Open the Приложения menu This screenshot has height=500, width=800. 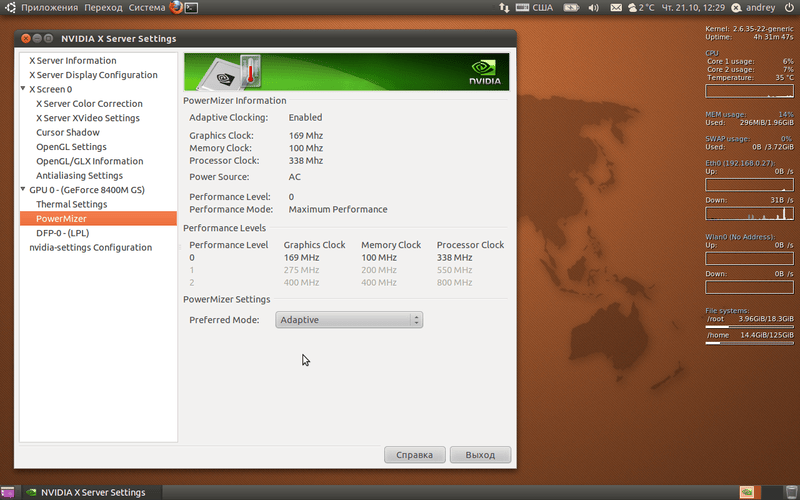pos(41,7)
